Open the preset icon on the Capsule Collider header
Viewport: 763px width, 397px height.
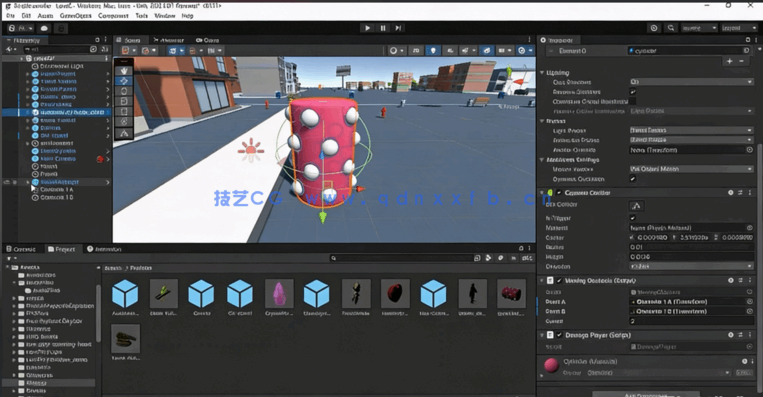pyautogui.click(x=741, y=193)
